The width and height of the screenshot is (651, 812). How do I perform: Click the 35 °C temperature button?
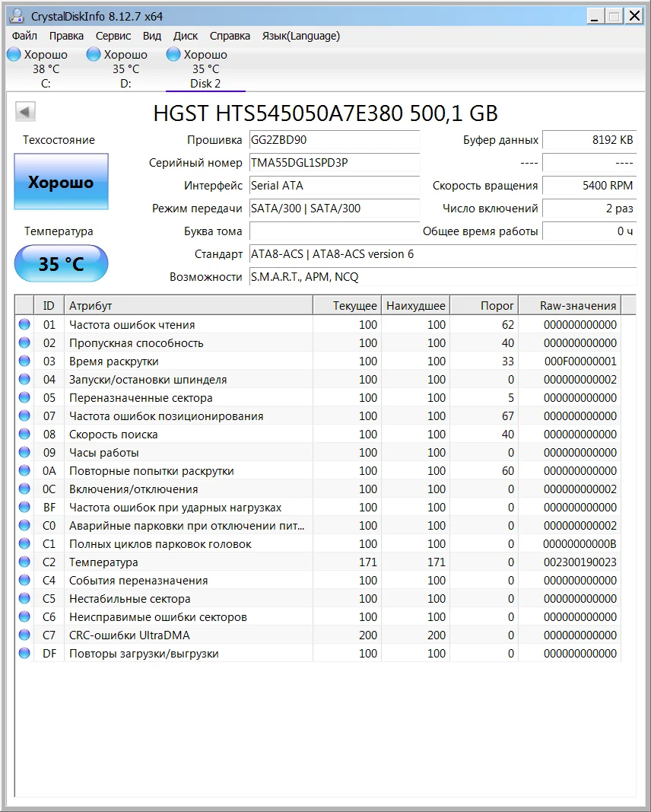61,264
